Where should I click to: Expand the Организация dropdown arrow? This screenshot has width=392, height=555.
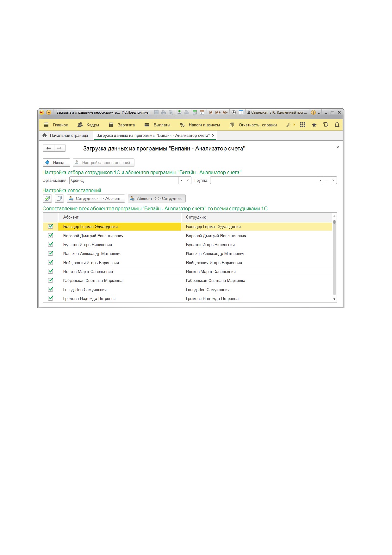pyautogui.click(x=181, y=180)
